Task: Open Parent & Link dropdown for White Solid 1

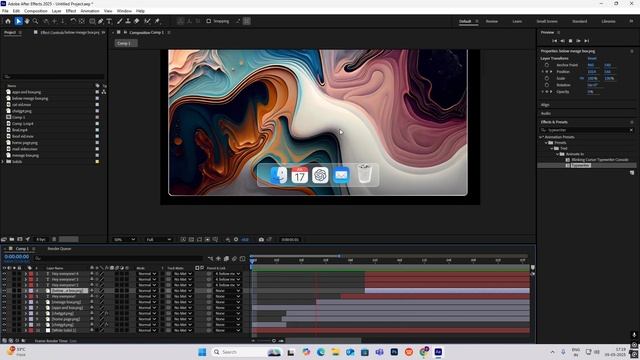Action: pyautogui.click(x=228, y=330)
